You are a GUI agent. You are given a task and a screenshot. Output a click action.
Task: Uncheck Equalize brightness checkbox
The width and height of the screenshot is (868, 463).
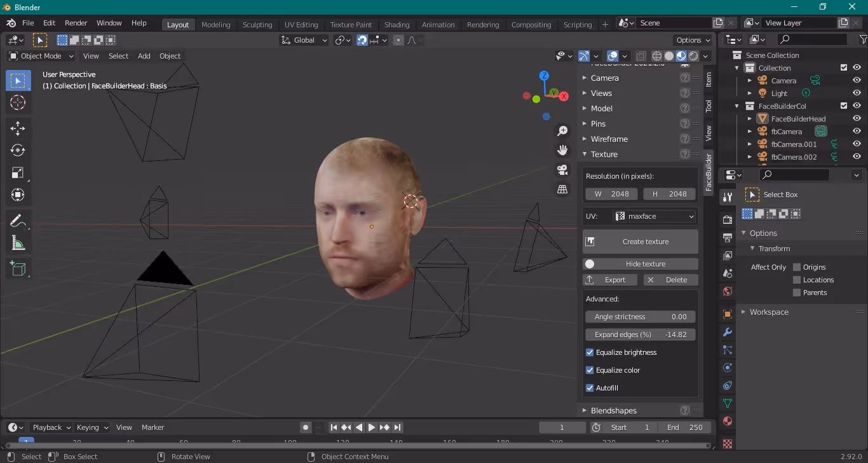[590, 352]
